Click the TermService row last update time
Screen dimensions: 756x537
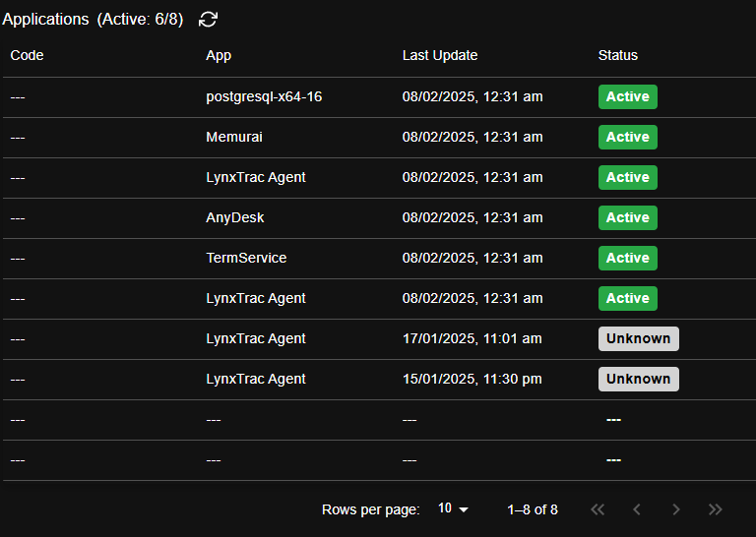click(472, 258)
